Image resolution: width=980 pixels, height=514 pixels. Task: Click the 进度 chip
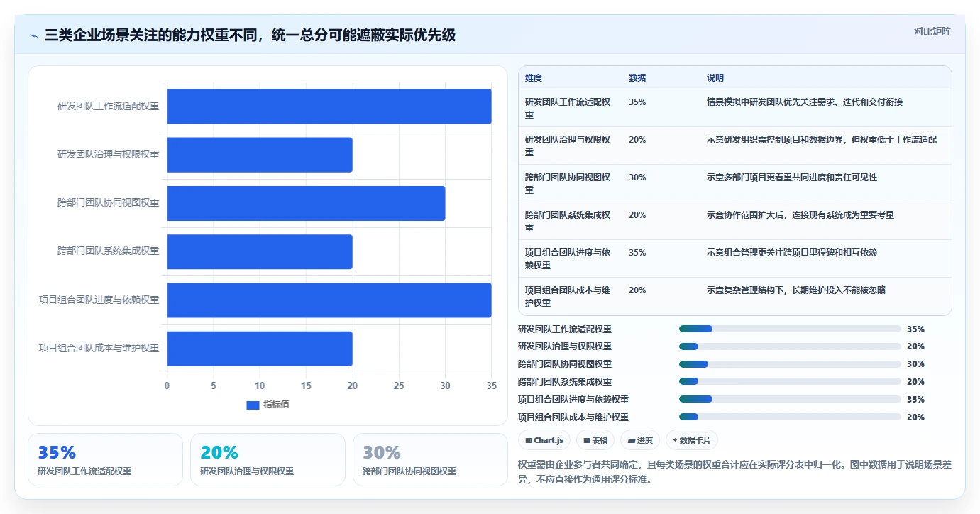639,440
